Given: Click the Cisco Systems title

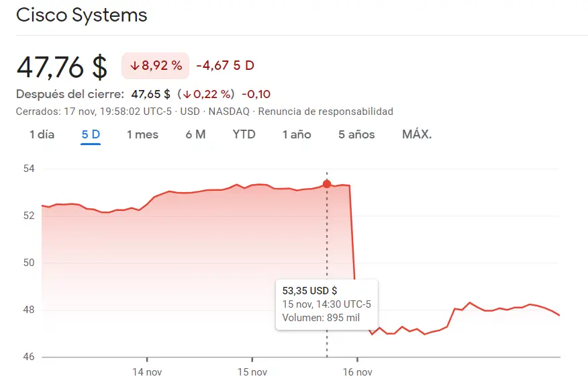Looking at the screenshot, I should tap(81, 15).
